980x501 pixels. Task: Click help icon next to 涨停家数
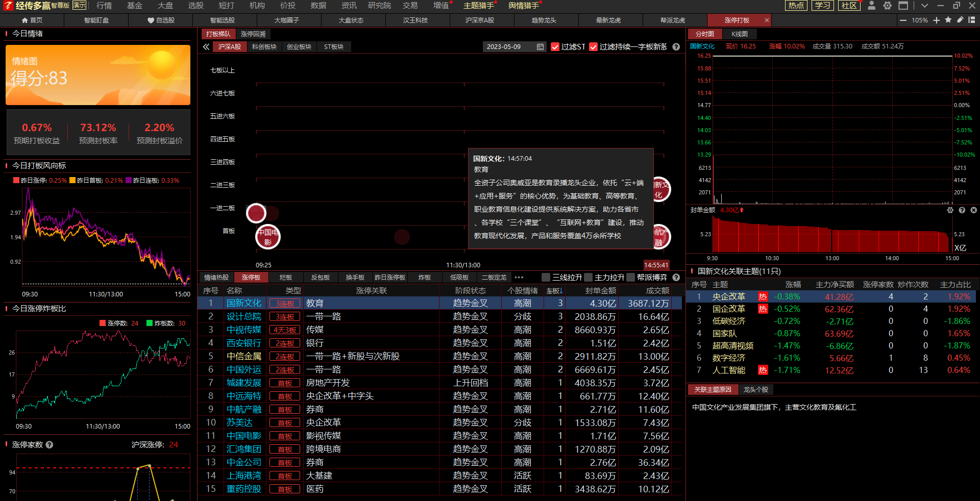[x=50, y=445]
